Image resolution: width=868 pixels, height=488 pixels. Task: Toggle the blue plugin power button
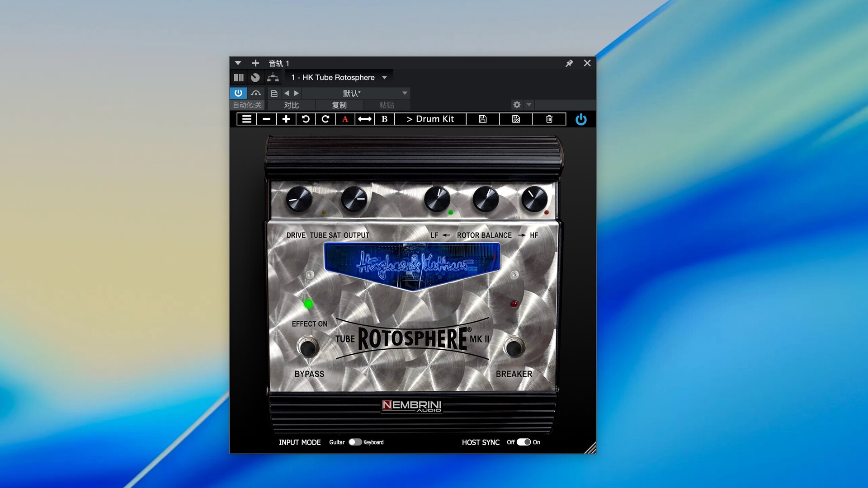581,119
